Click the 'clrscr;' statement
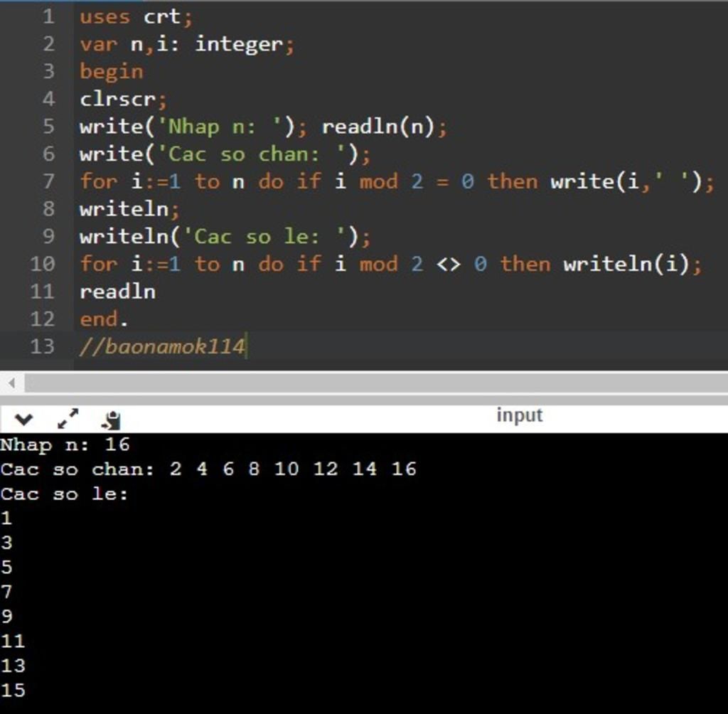Image resolution: width=728 pixels, height=714 pixels. 124,100
